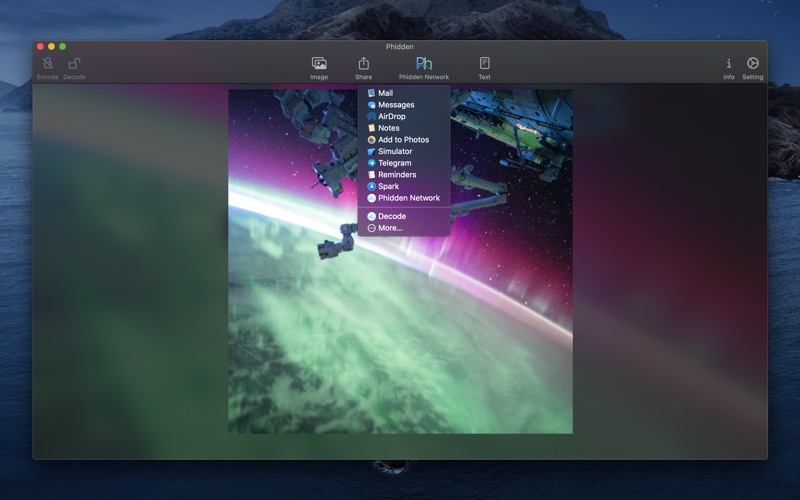Viewport: 800px width, 500px height.
Task: Click the Encode lock icon
Action: [47, 63]
